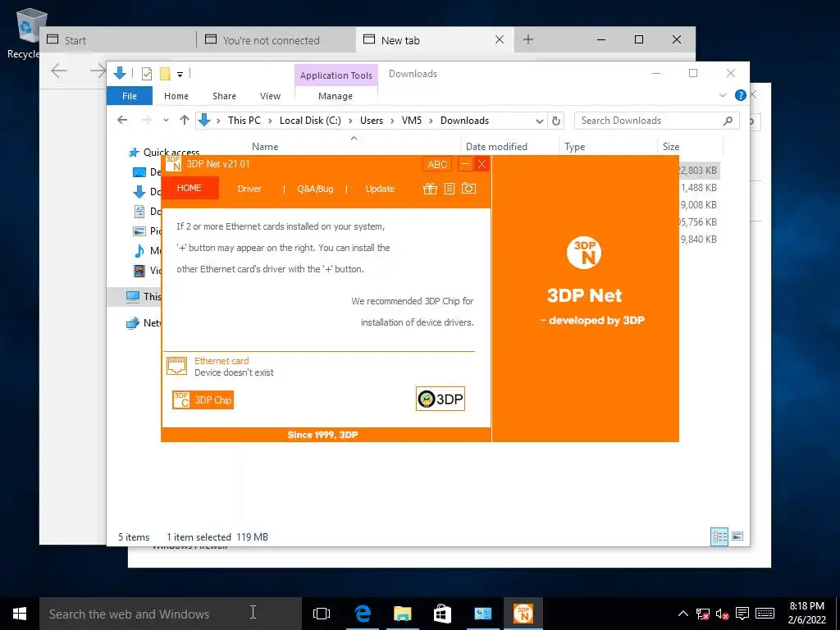Image resolution: width=840 pixels, height=630 pixels.
Task: Expand recent locations dropdown in Explorer
Action: (166, 121)
